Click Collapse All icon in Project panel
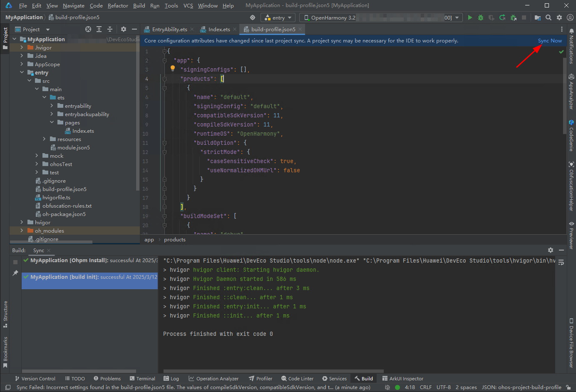The image size is (576, 392). 110,29
